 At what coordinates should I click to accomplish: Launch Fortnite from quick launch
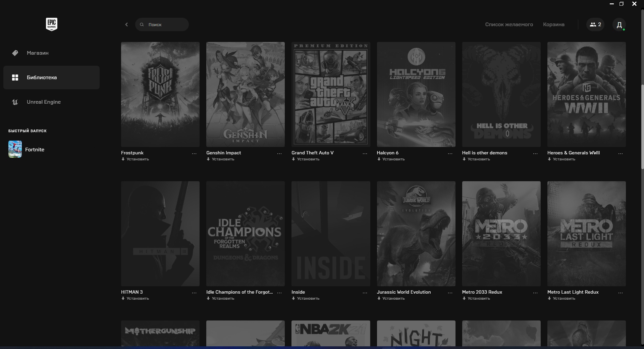(x=15, y=149)
